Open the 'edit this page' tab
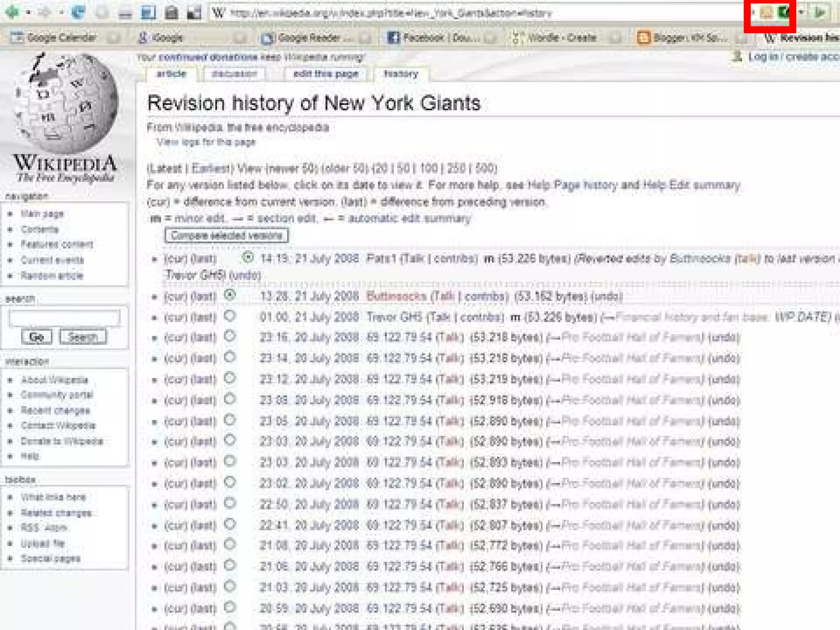840x630 pixels. tap(326, 74)
